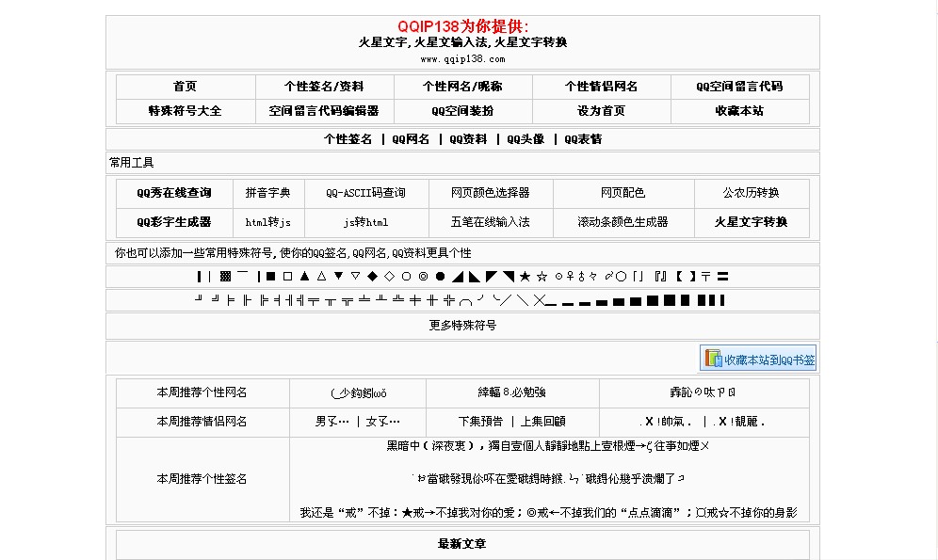Pick the 〓 double bar symbol
Screen dimensions: 938x560
[x=722, y=276]
